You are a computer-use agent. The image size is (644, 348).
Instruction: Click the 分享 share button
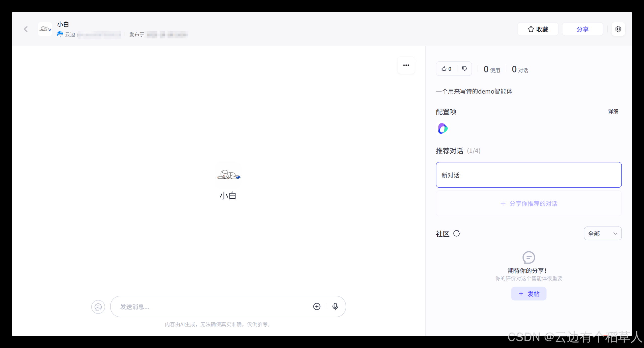[x=583, y=29]
